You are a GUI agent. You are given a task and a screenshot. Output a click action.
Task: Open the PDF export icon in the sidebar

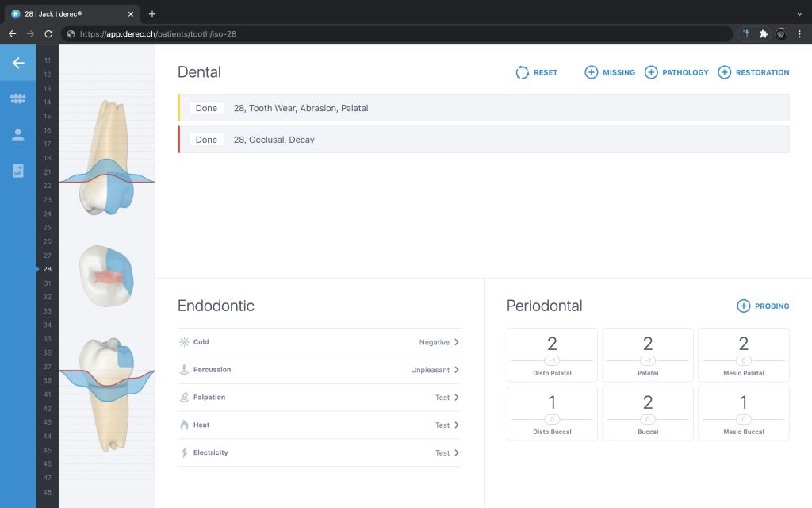coord(18,171)
